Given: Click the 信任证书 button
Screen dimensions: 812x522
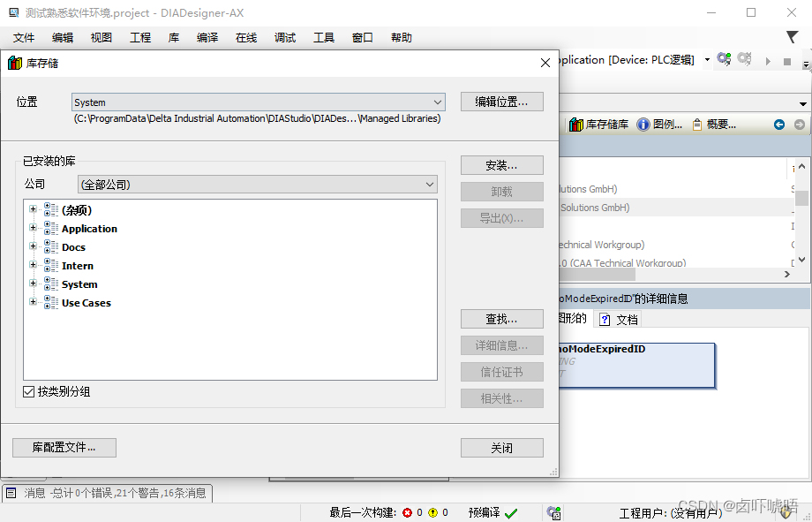Looking at the screenshot, I should point(502,372).
